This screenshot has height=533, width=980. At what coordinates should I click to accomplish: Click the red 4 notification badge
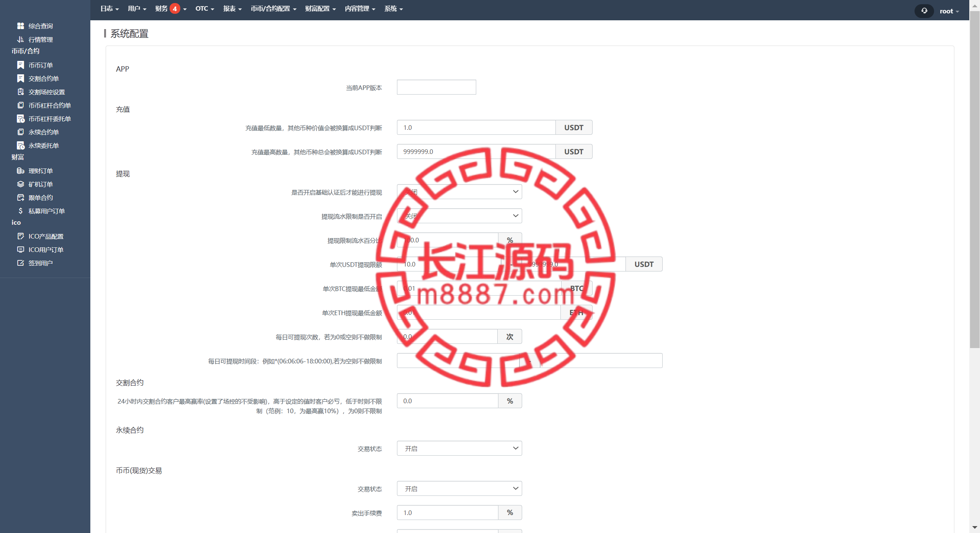[175, 9]
